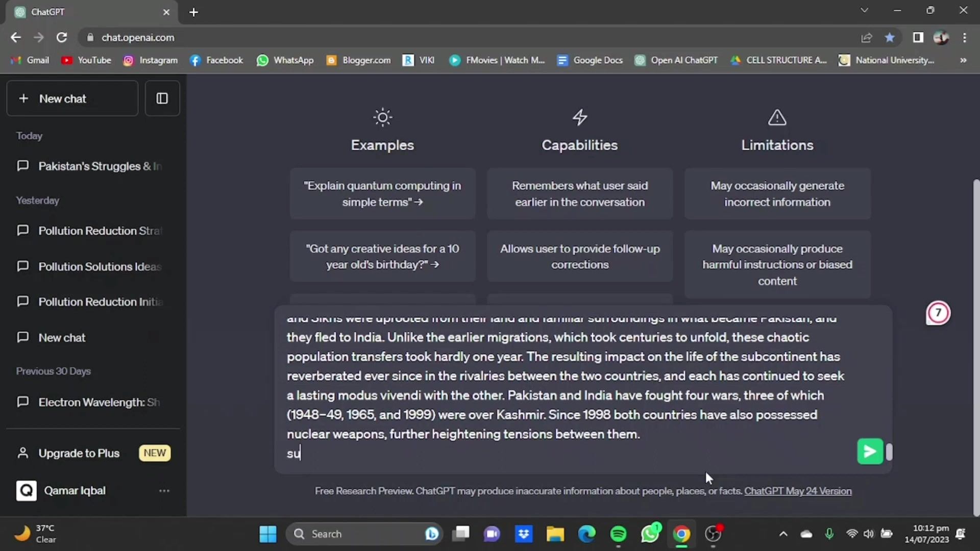Open the Google Docs bookmark

click(590, 60)
